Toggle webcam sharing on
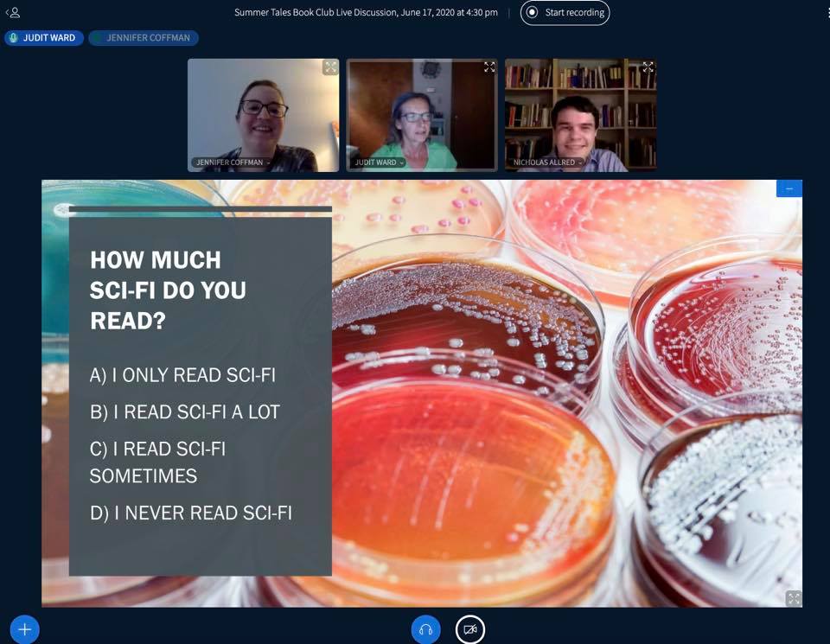This screenshot has height=644, width=830. (x=470, y=629)
